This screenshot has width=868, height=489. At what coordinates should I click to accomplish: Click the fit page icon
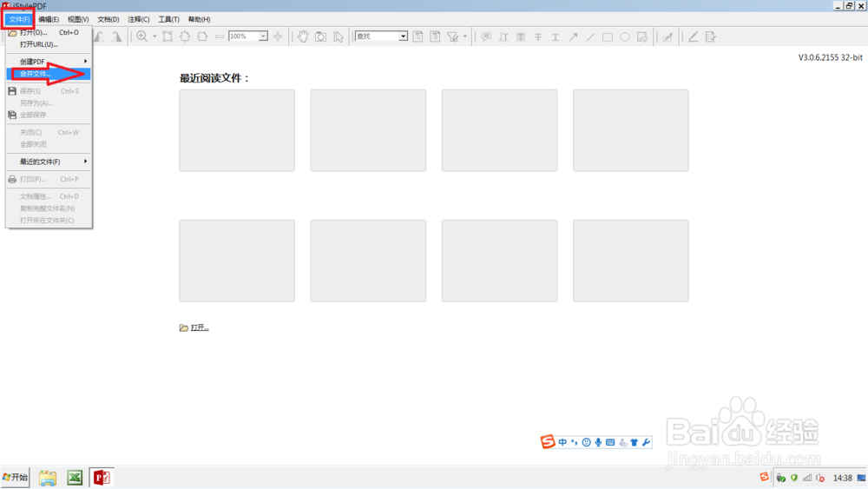(185, 36)
